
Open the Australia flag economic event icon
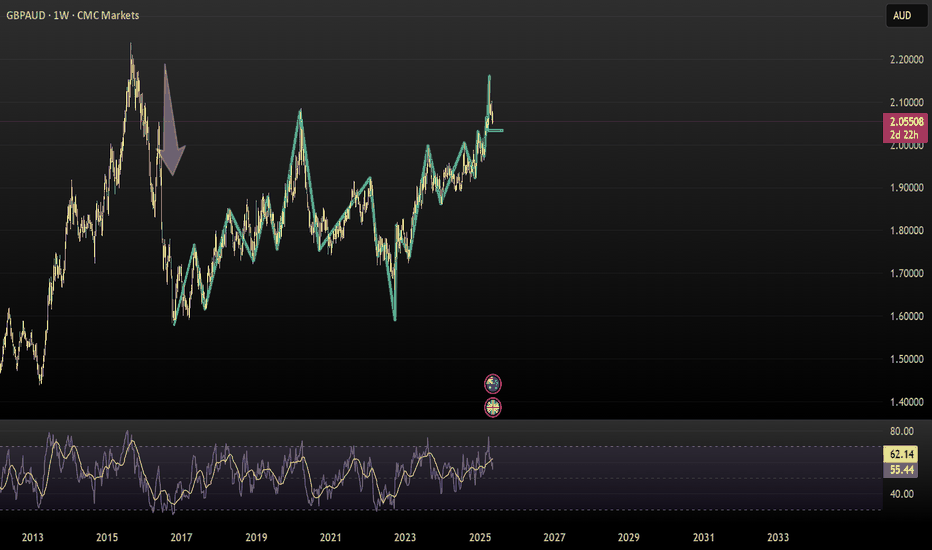[x=493, y=384]
